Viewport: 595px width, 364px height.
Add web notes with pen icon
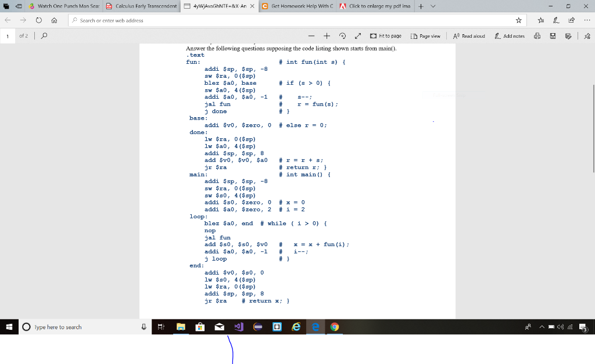[556, 20]
